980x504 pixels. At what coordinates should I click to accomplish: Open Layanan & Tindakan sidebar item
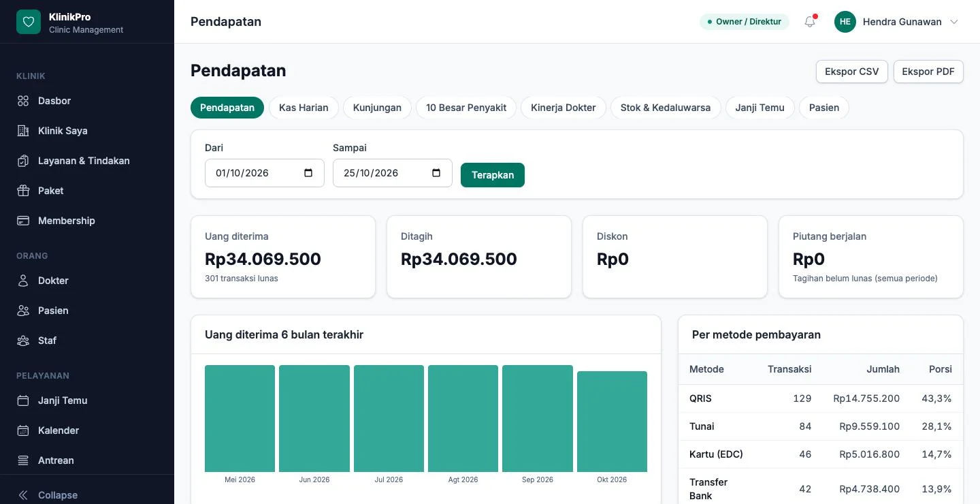tap(84, 161)
